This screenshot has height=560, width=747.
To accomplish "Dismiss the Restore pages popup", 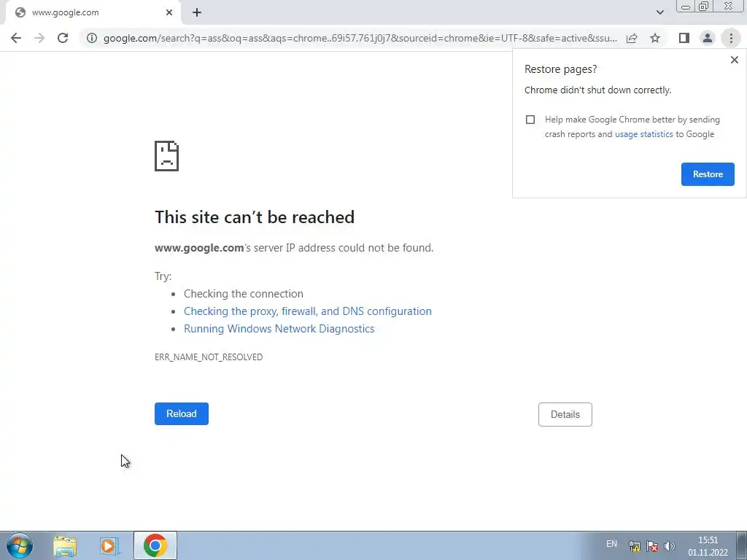I will pyautogui.click(x=734, y=60).
